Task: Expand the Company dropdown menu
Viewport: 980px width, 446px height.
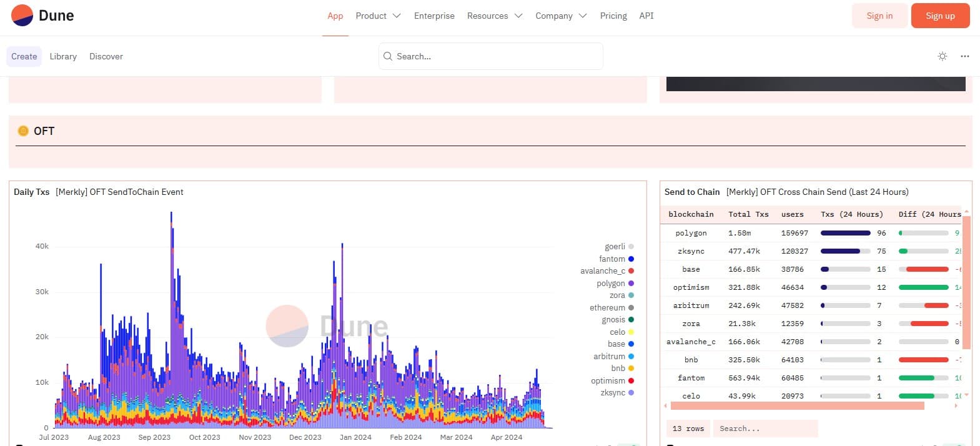Action: click(561, 16)
